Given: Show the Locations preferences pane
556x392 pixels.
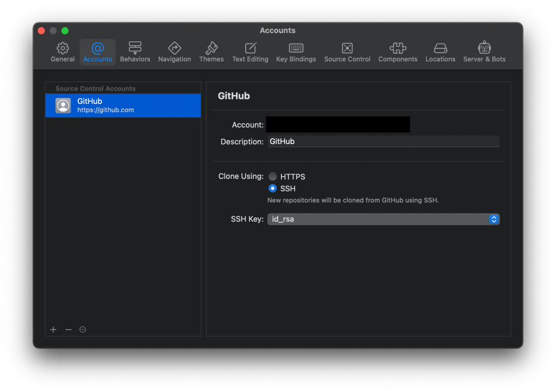Looking at the screenshot, I should (x=440, y=52).
